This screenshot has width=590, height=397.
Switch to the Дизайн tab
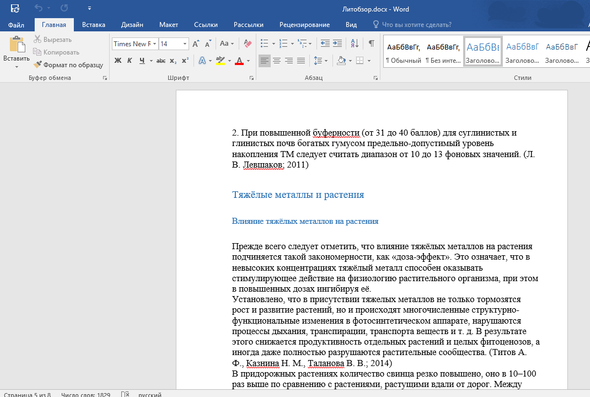tap(132, 25)
